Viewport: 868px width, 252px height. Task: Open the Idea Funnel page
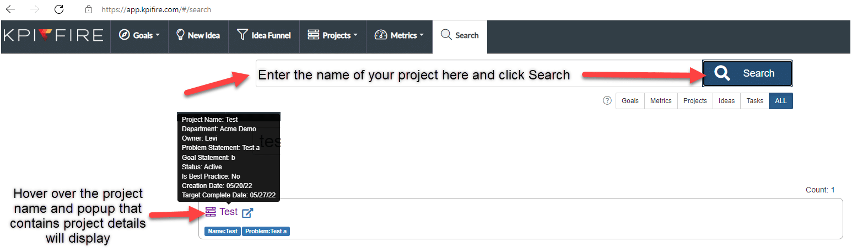point(264,35)
